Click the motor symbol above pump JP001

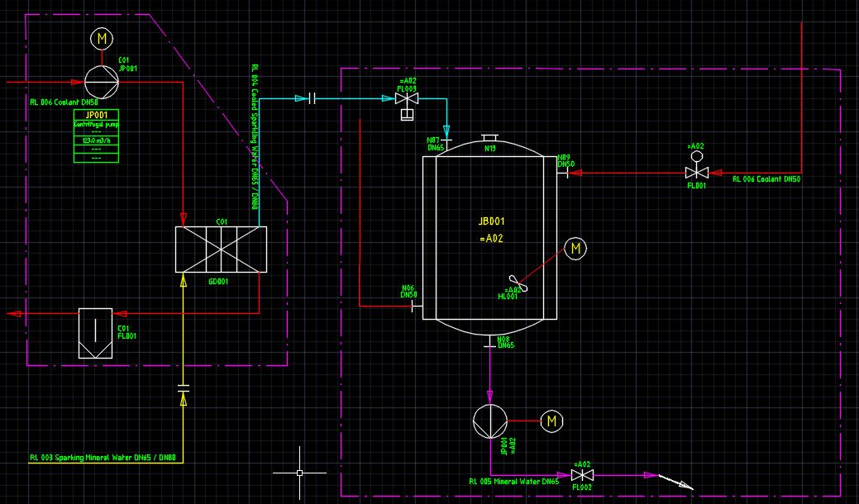click(100, 38)
